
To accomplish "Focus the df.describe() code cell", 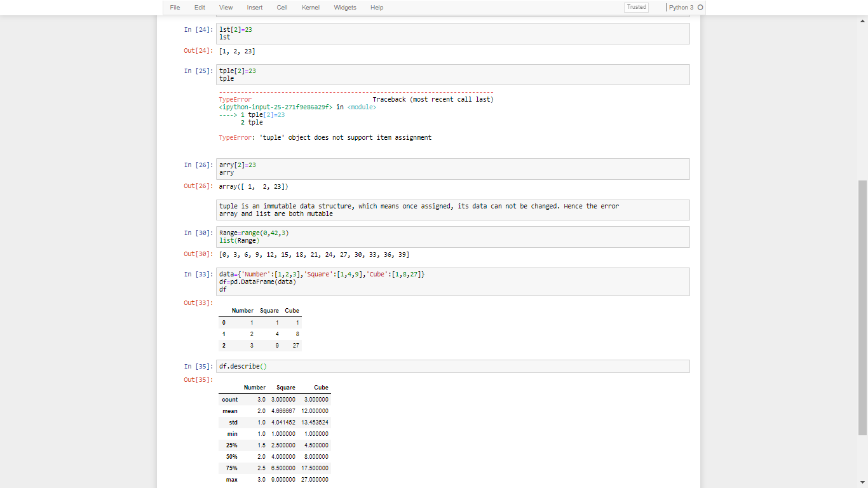I will coord(452,367).
